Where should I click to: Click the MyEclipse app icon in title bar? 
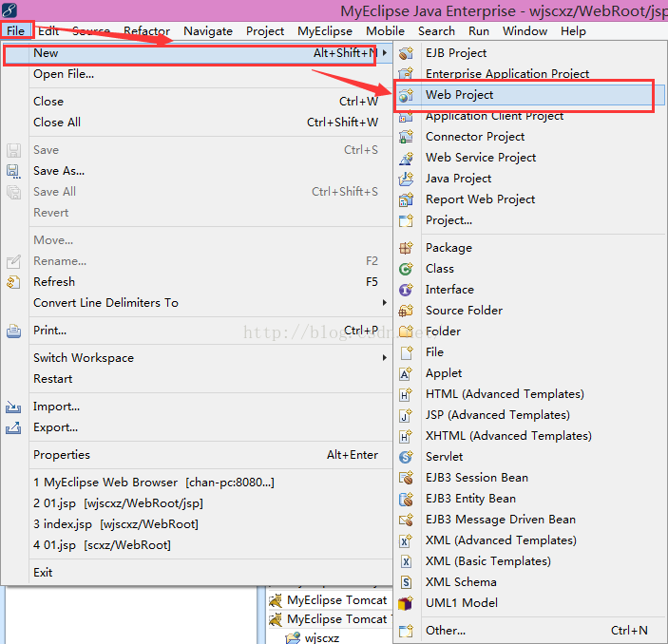10,9
